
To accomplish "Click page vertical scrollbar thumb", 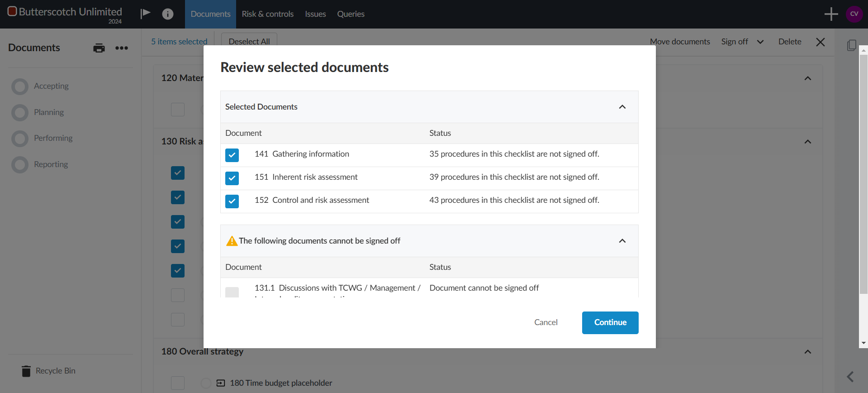I will coord(863,174).
